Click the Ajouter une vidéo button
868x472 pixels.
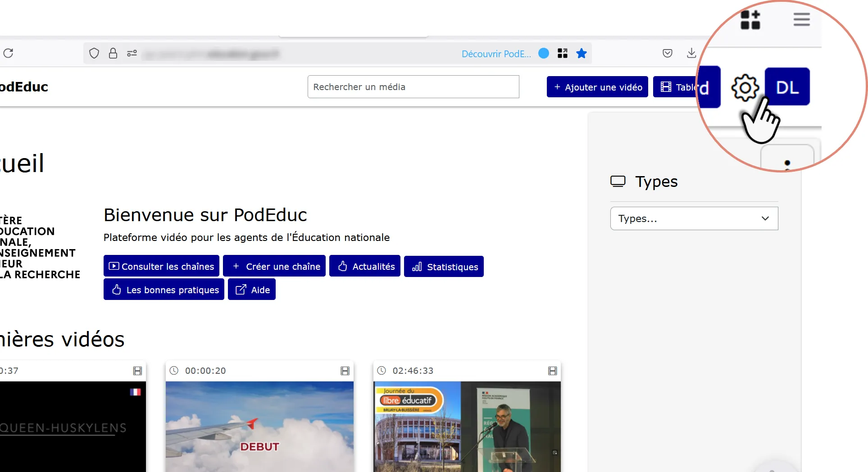(x=597, y=87)
